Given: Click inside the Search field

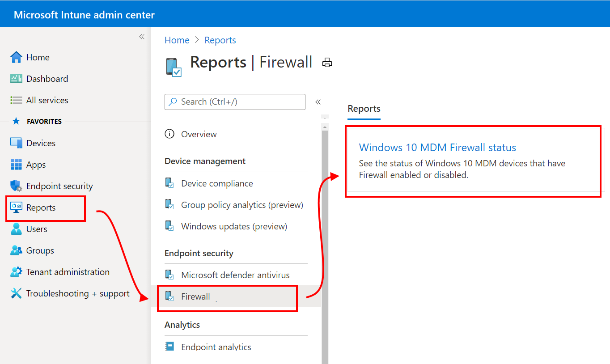Looking at the screenshot, I should coord(235,102).
